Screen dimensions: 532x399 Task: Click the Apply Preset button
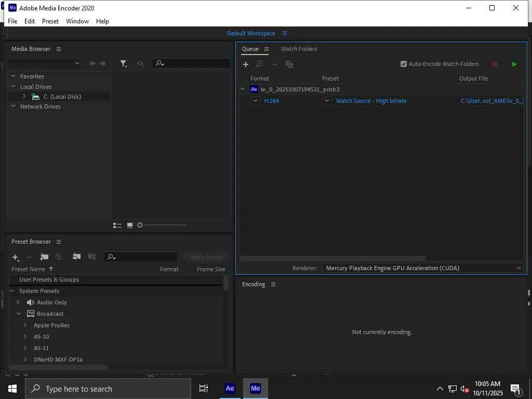pyautogui.click(x=207, y=257)
